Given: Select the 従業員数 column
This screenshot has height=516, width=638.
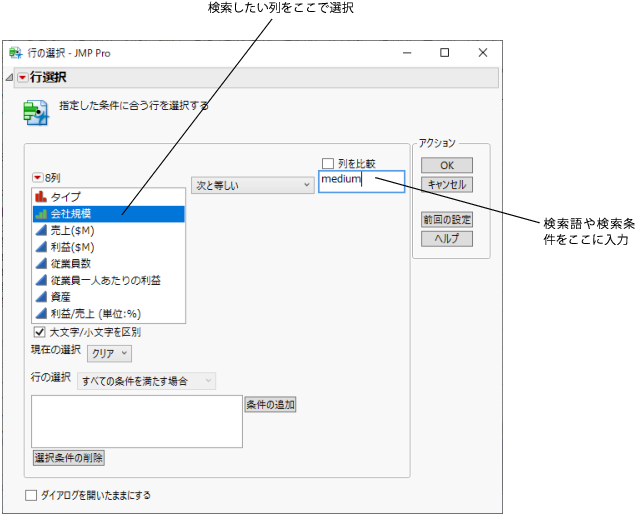Looking at the screenshot, I should 109,264.
